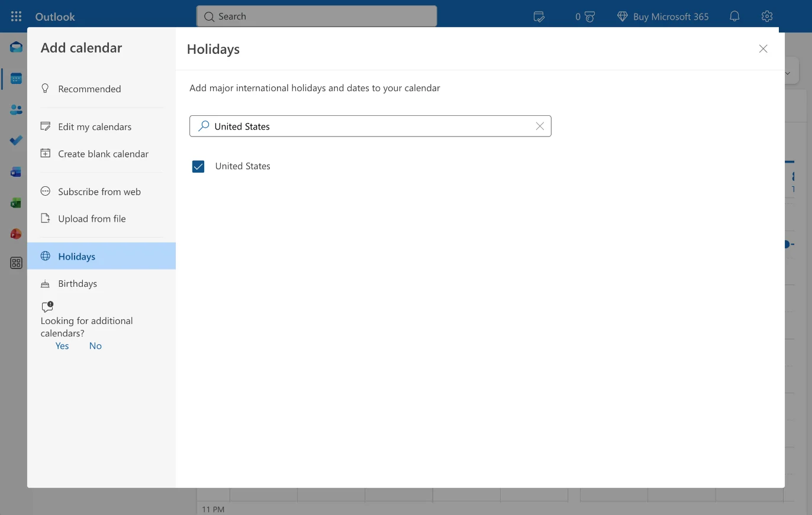
Task: Open People icon in left rail
Action: click(16, 109)
